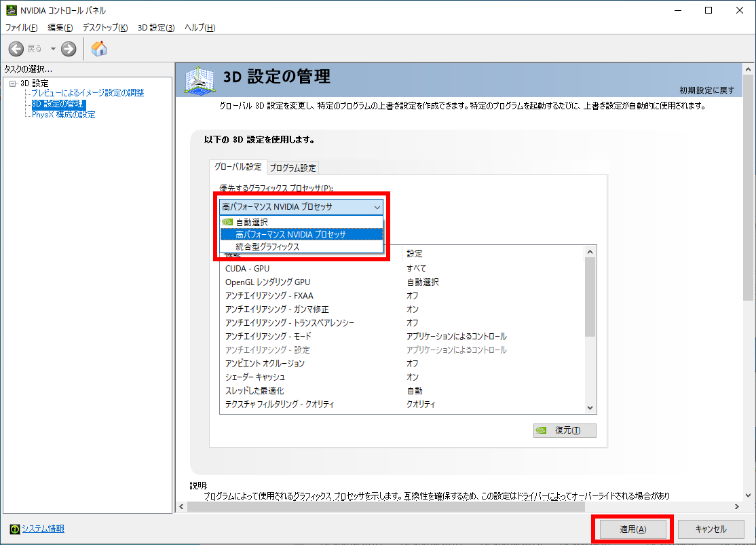
Task: Choose 高パフォーマンス NVIDIA プロセッサ list option
Action: pyautogui.click(x=301, y=234)
